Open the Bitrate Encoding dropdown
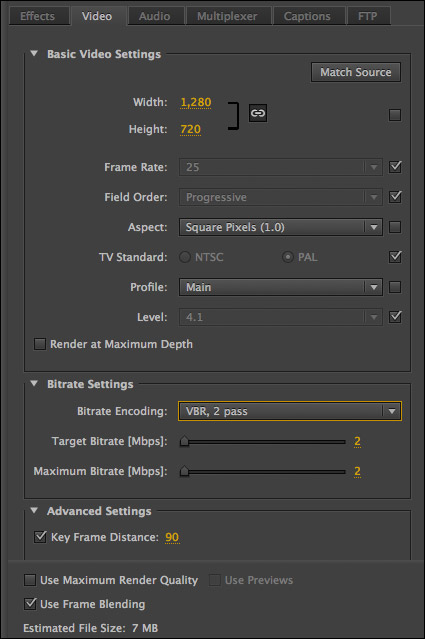 click(x=290, y=411)
